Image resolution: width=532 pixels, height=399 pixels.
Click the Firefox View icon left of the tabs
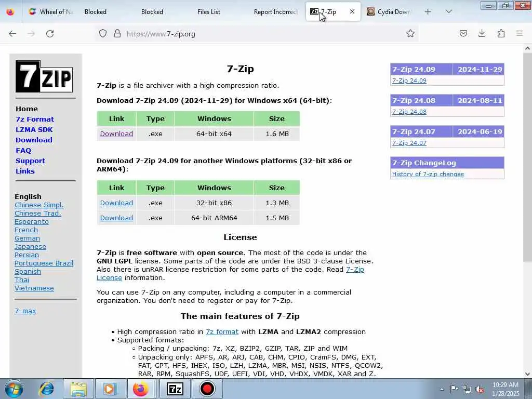(10, 12)
